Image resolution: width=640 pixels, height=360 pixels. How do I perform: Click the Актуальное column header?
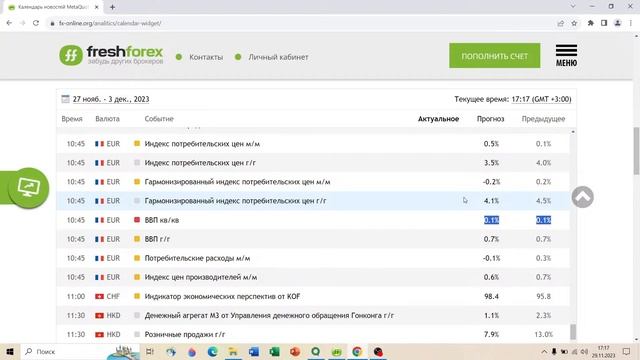pos(438,119)
